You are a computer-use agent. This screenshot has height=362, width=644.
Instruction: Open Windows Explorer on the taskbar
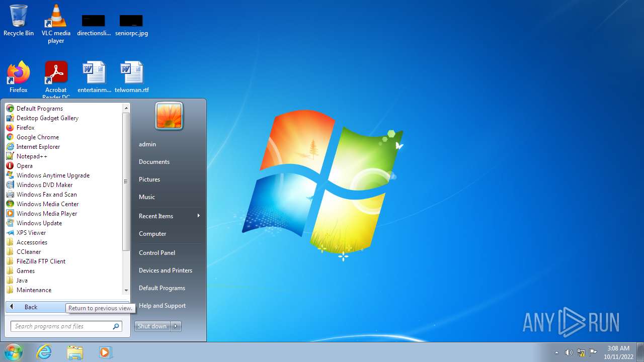pyautogui.click(x=75, y=352)
